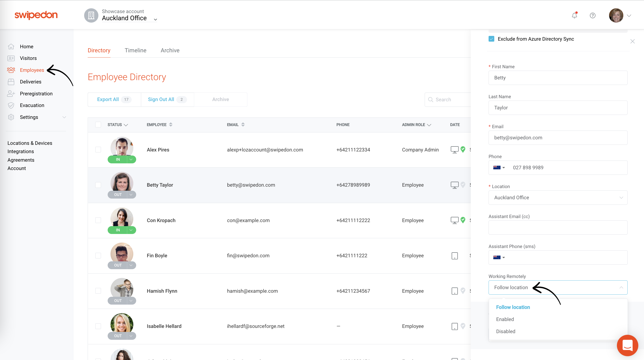This screenshot has height=360, width=644.
Task: Toggle Alex Pires's IN status button
Action: [x=117, y=159]
